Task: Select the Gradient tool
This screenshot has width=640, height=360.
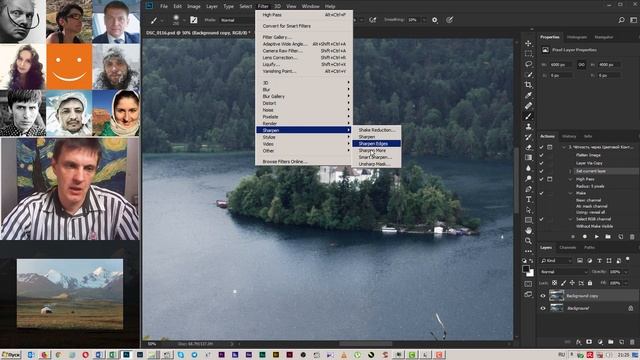Action: [x=529, y=158]
